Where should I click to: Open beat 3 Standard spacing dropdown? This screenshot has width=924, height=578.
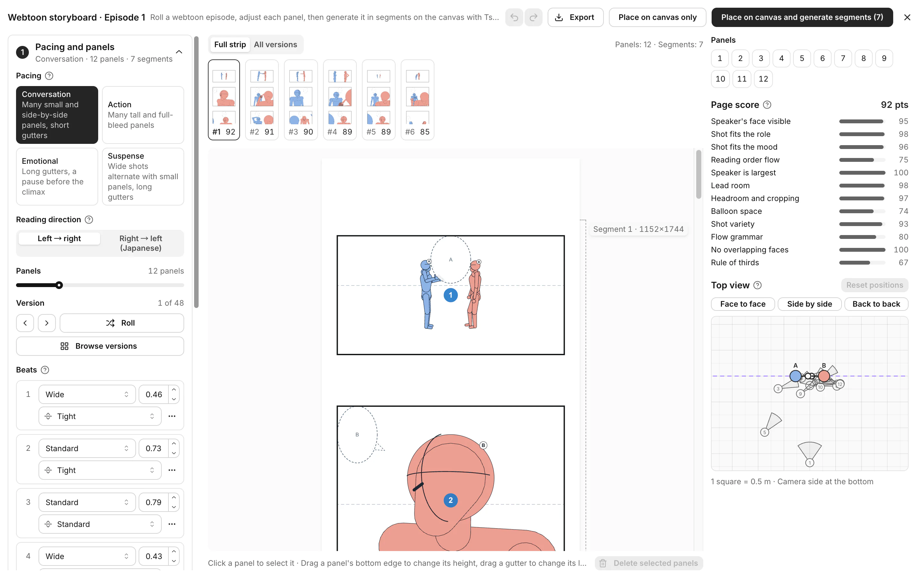click(x=100, y=524)
